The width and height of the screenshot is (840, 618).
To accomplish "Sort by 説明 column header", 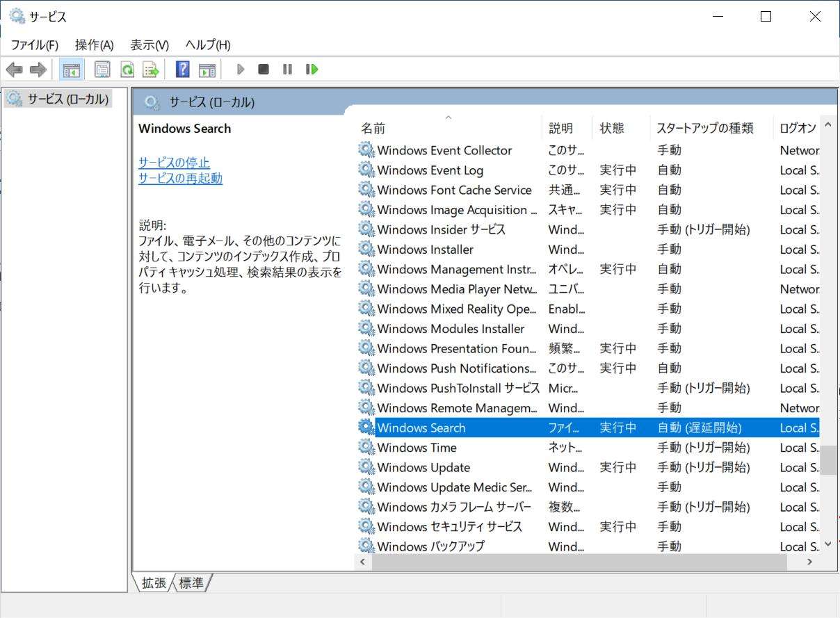I will coord(567,128).
